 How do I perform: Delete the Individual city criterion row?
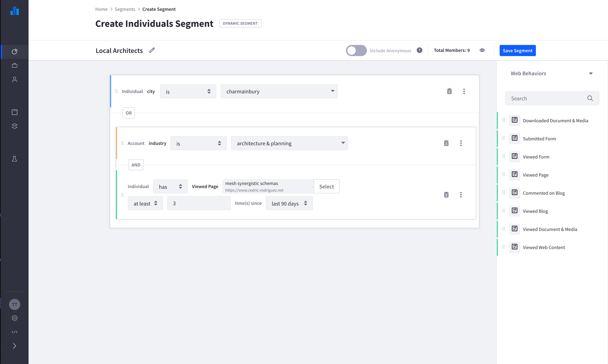449,91
